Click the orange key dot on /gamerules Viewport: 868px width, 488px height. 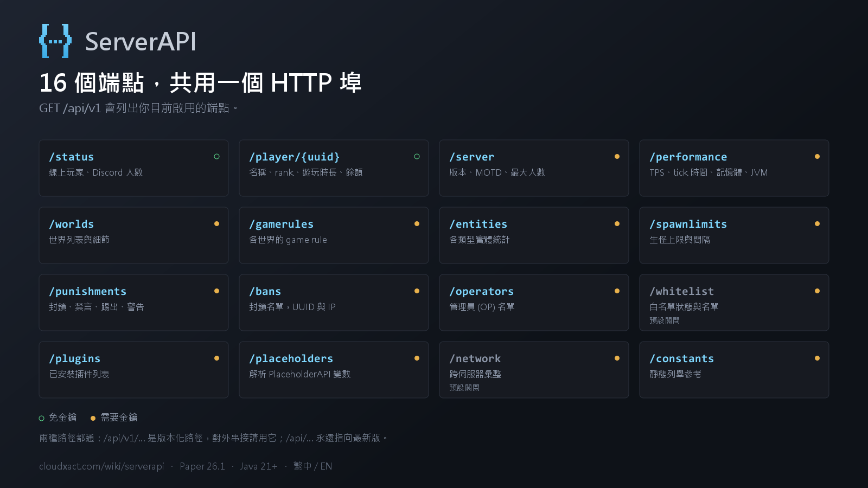click(417, 224)
